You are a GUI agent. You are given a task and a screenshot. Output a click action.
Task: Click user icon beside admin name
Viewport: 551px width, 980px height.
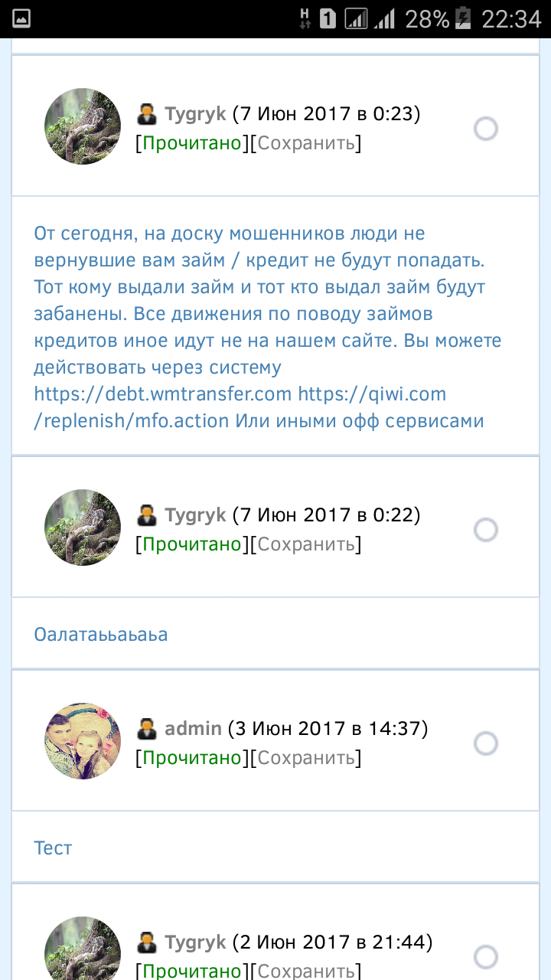[x=146, y=729]
